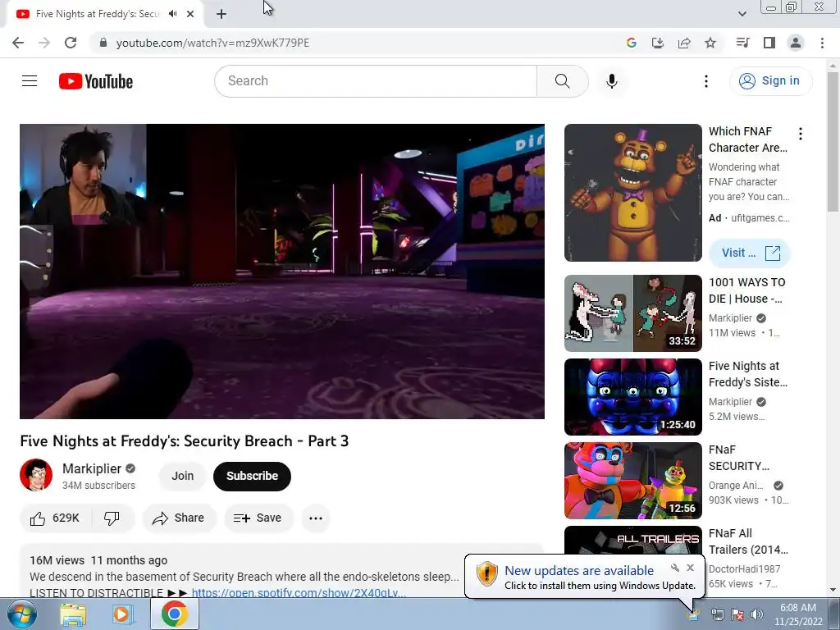Open the YouTube hamburger guide menu

coord(30,81)
